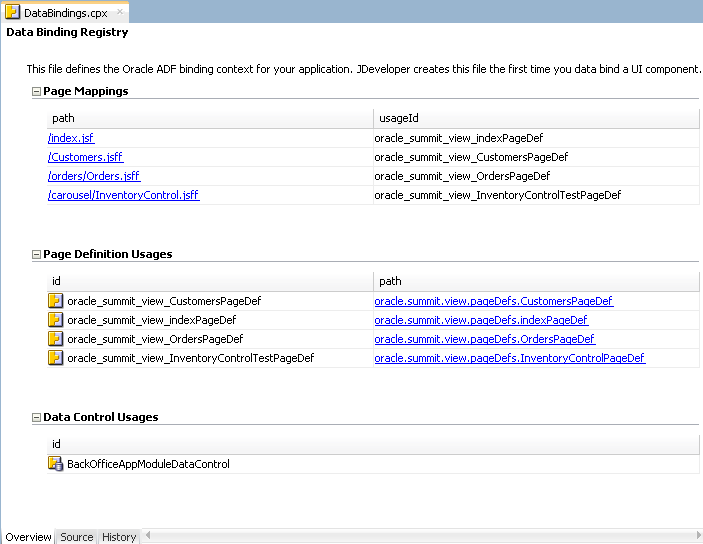This screenshot has width=703, height=544.
Task: Open the History tab
Action: click(x=119, y=537)
